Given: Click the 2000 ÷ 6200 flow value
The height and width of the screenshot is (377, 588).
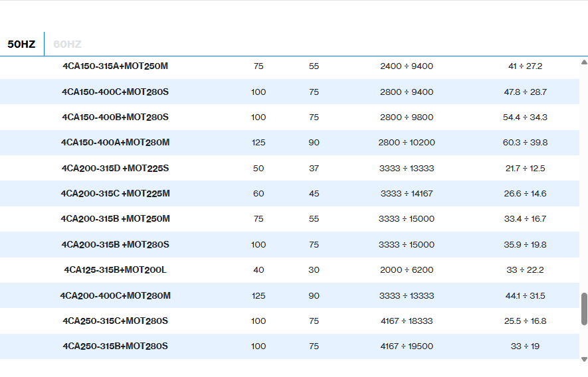Looking at the screenshot, I should [x=407, y=270].
